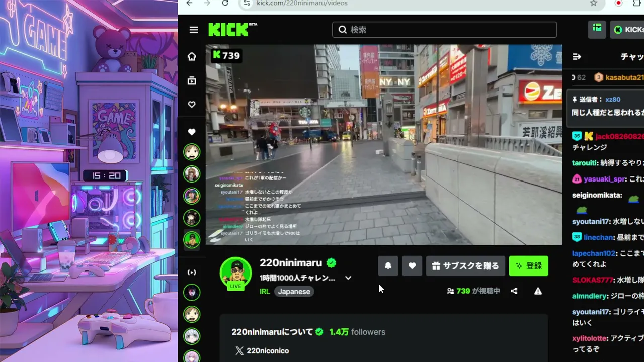
Task: Bookmark this page with the star icon
Action: [x=594, y=3]
